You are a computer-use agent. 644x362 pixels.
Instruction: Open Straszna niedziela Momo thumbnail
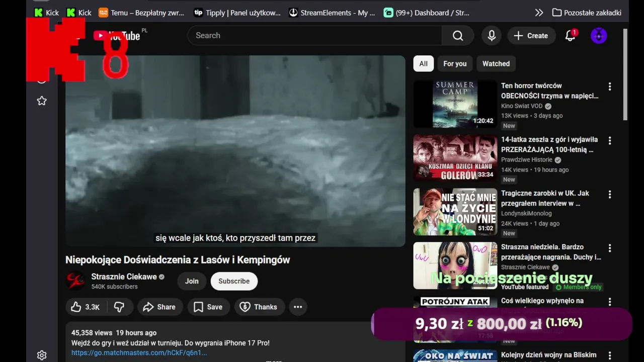pos(455,265)
